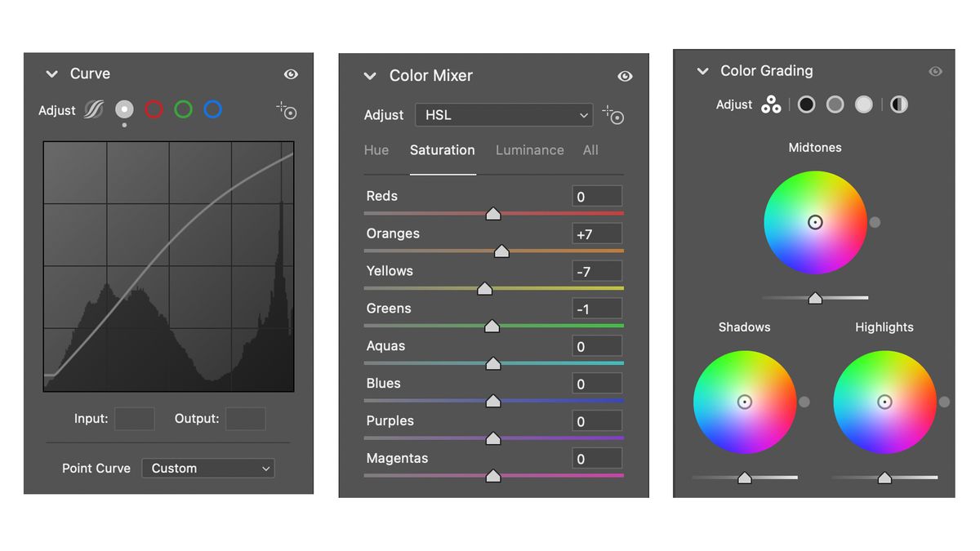Switch to the Luminance tab
The width and height of the screenshot is (980, 551).
click(529, 150)
